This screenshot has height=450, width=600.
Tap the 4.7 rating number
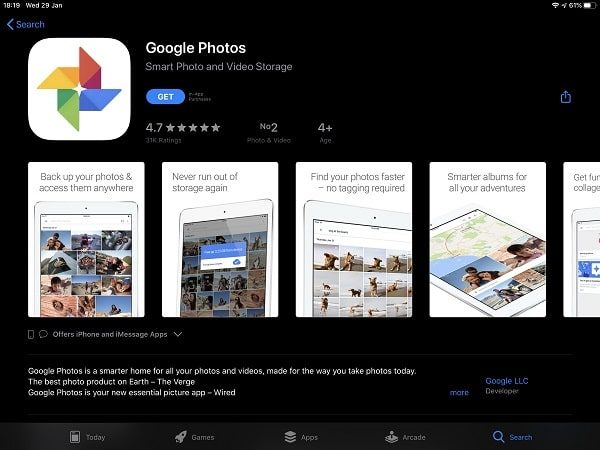click(x=154, y=127)
